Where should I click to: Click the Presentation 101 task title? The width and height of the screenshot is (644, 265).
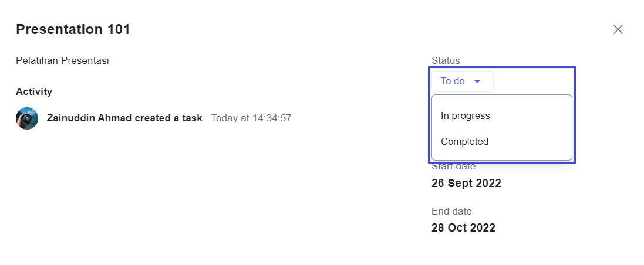click(73, 29)
